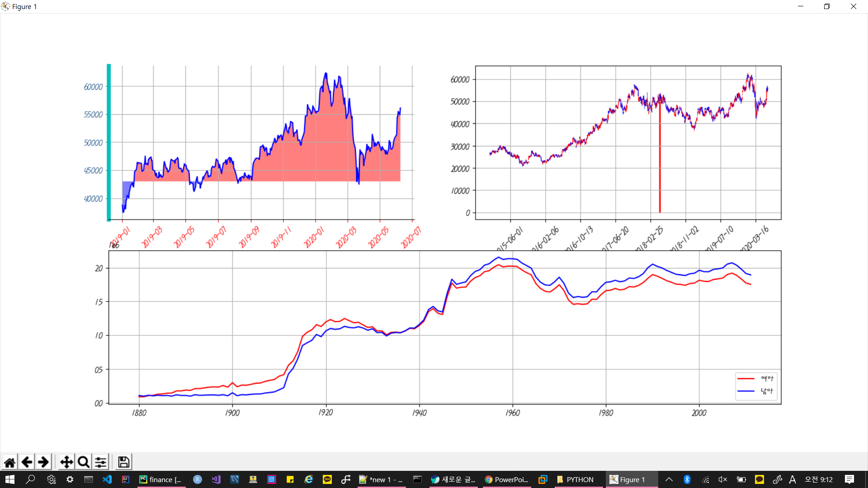868x488 pixels.
Task: Open the Configure subplots sliders tool
Action: (100, 462)
